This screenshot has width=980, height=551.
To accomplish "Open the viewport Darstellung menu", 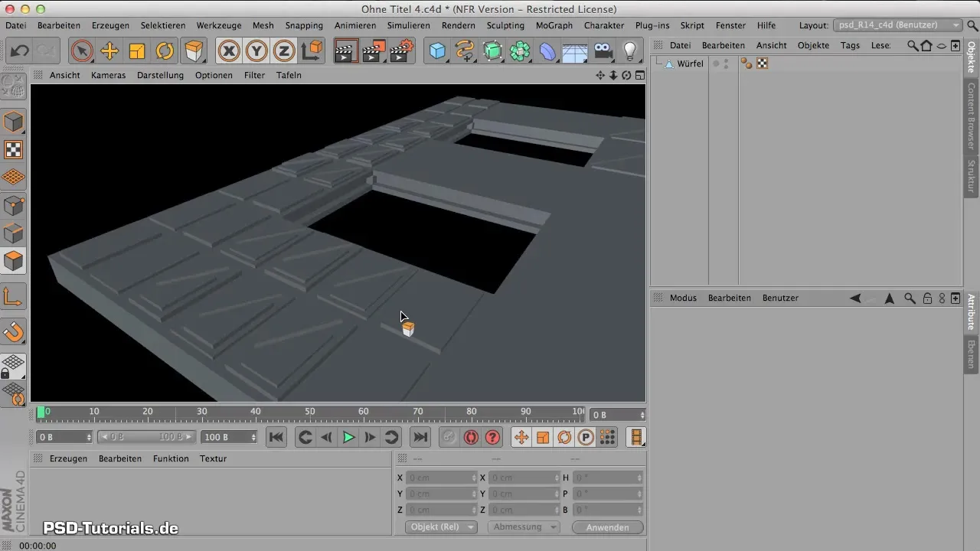I will [160, 75].
